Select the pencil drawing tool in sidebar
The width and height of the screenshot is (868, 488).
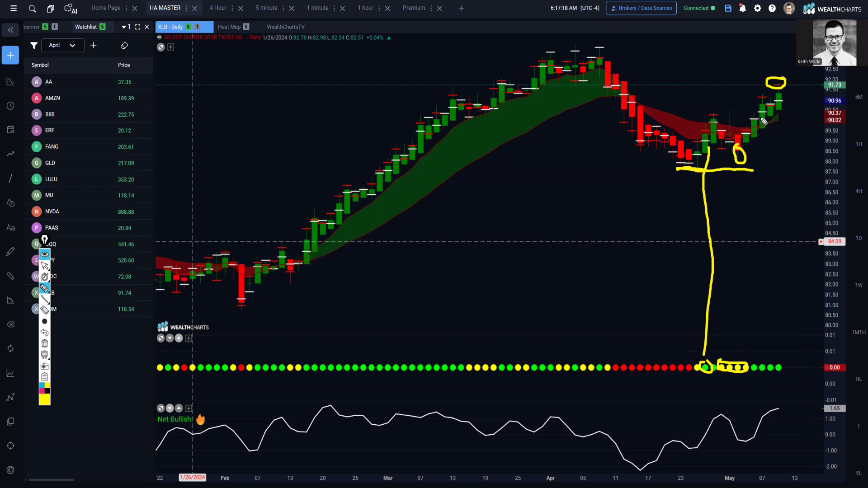click(10, 252)
